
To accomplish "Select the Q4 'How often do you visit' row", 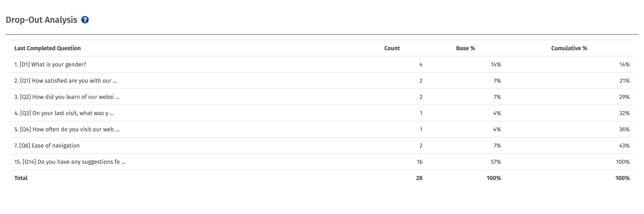I will [322, 129].
